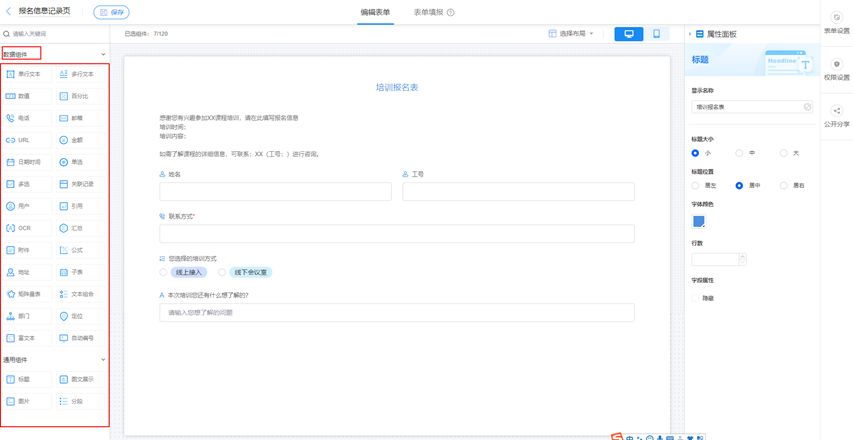853x440 pixels.
Task: Switch to desktop preview mode
Action: [629, 34]
